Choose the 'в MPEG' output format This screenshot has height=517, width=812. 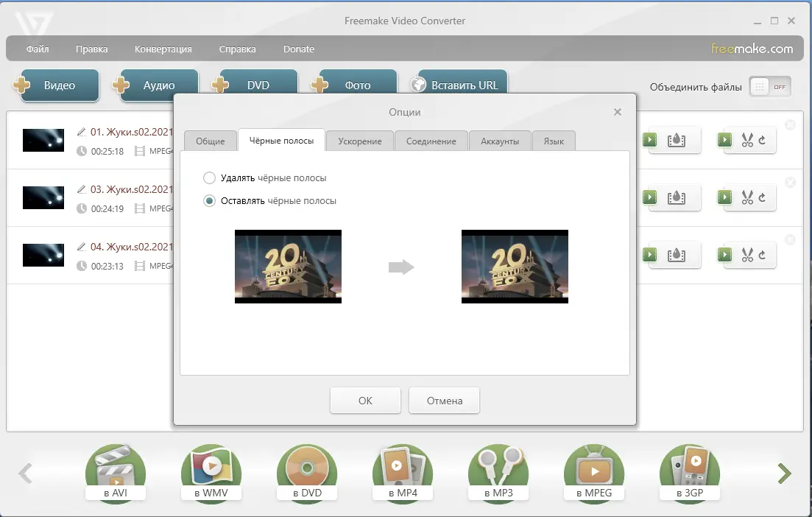(594, 473)
